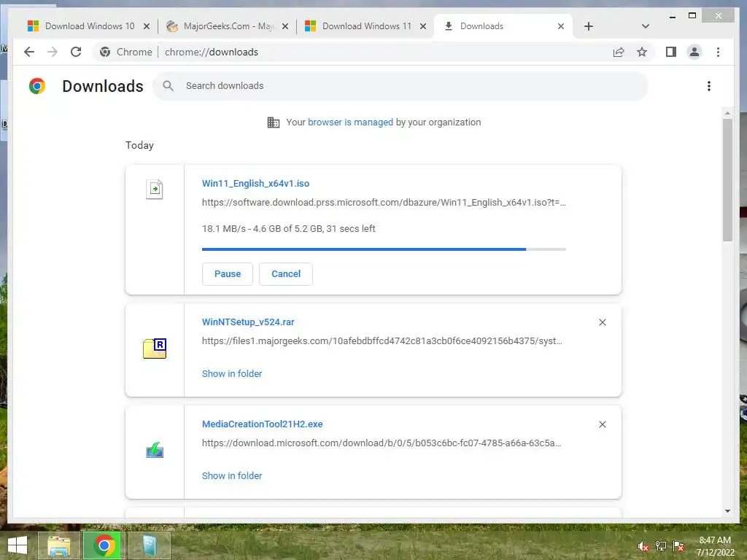Click the Chrome taskbar icon
The height and width of the screenshot is (560, 747).
(x=104, y=545)
